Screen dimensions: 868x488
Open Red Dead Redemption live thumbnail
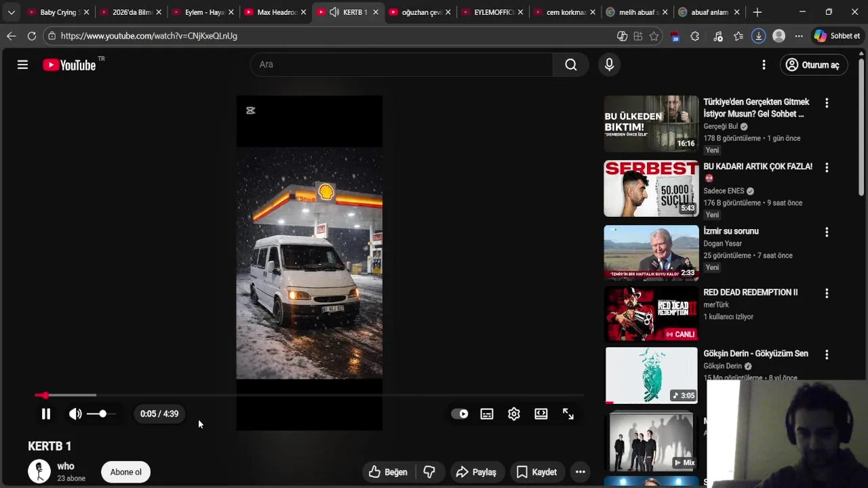click(x=651, y=313)
